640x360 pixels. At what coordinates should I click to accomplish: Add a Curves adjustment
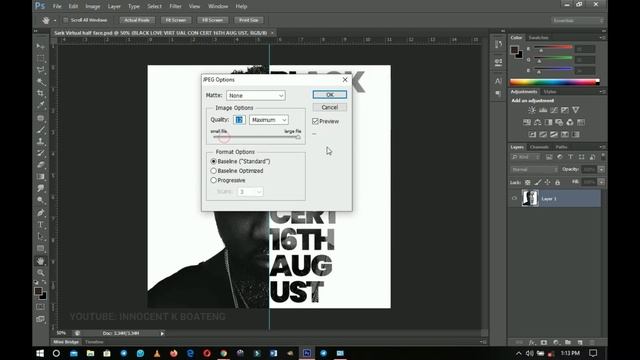(554, 110)
